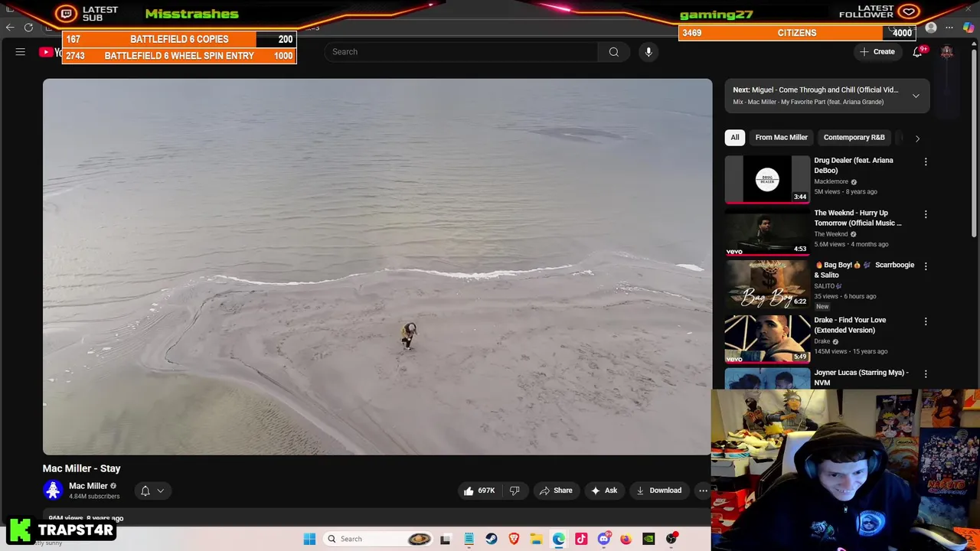Go back using browser back arrow
This screenshot has height=551, width=980.
10,28
